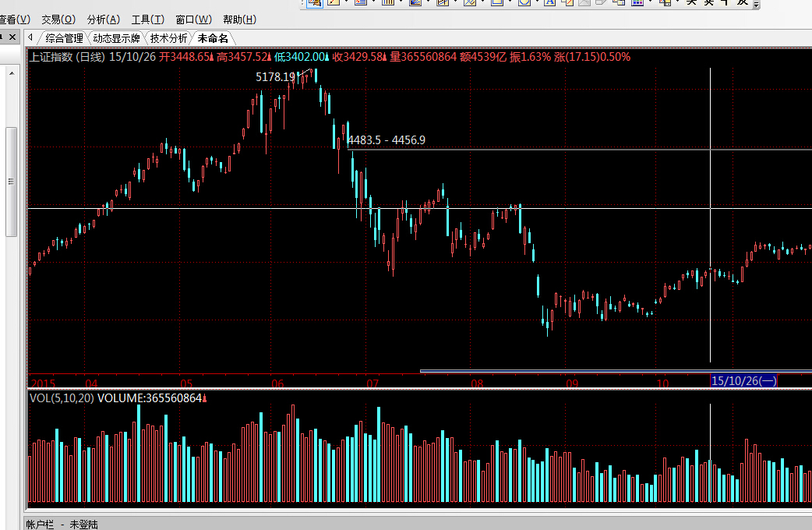Screen dimensions: 812x530
Task: Click the volume value 量365560864
Action: point(423,57)
